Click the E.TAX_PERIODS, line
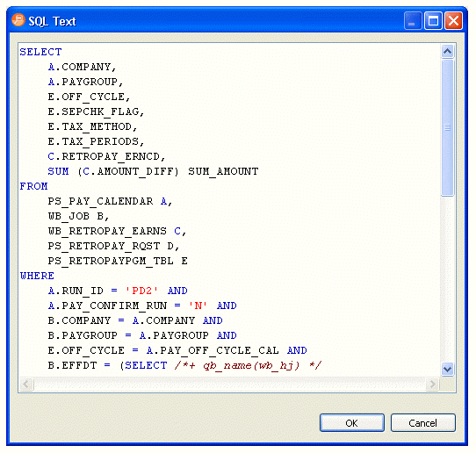 click(96, 141)
